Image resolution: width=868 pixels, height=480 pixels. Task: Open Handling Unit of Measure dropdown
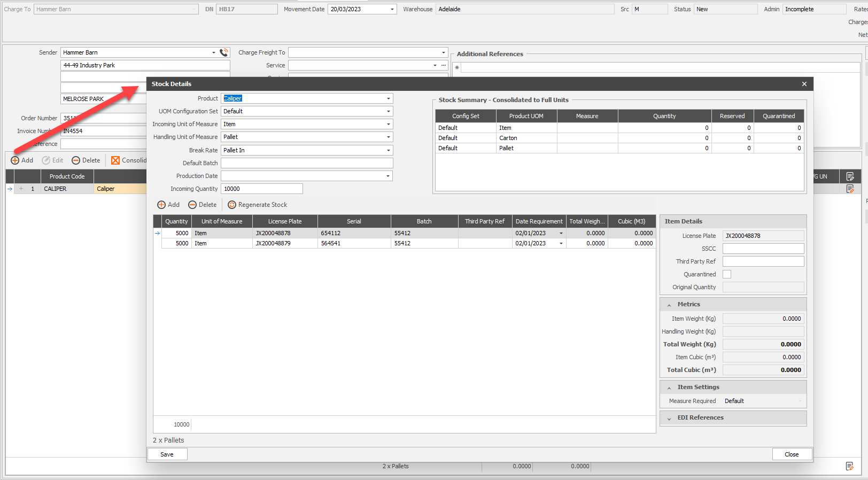pyautogui.click(x=389, y=137)
